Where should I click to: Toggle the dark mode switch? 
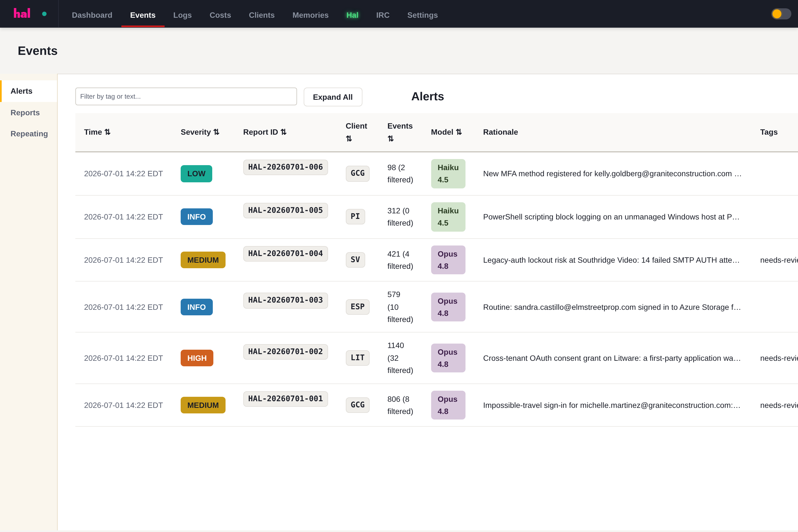click(x=781, y=14)
